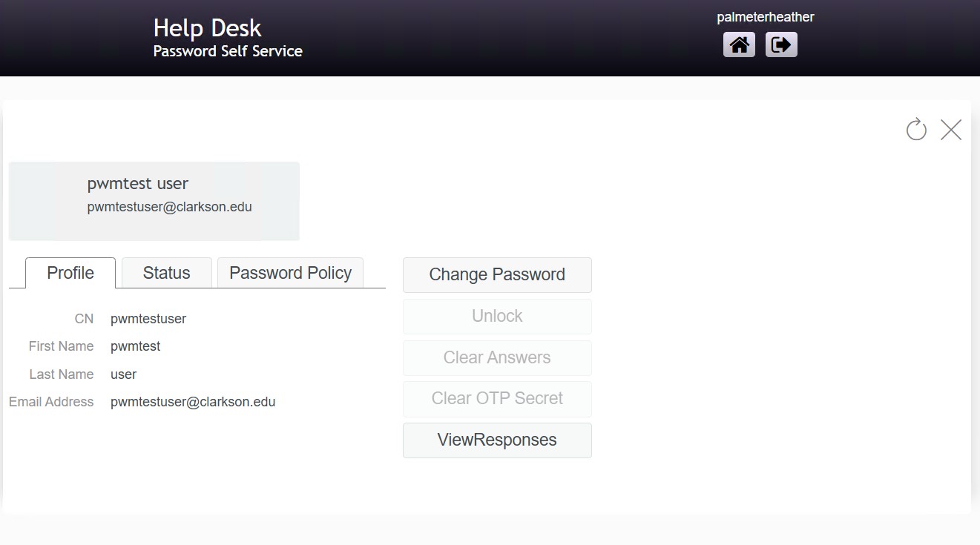Click the Clear OTP Secret button

click(x=497, y=399)
